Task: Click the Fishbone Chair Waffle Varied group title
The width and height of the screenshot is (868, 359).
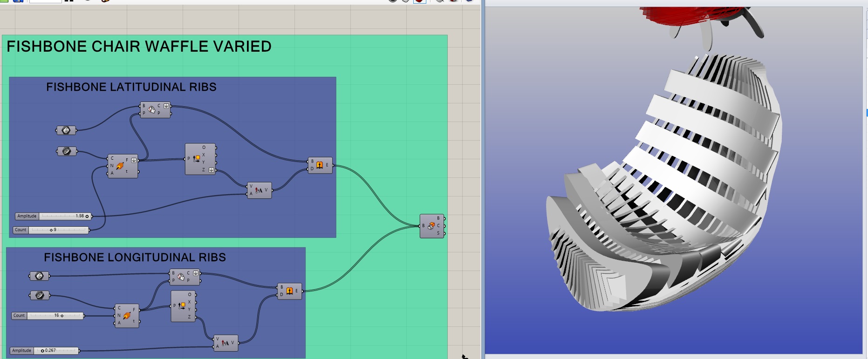Action: tap(139, 47)
